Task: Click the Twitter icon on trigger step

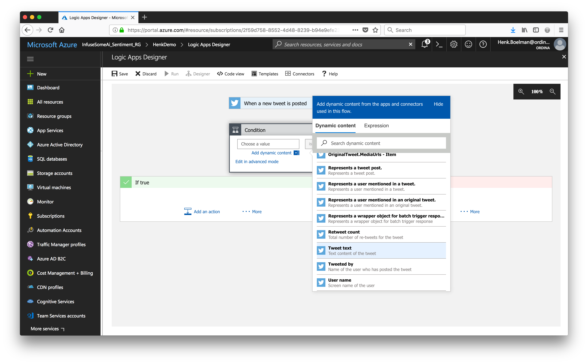Action: click(x=235, y=103)
